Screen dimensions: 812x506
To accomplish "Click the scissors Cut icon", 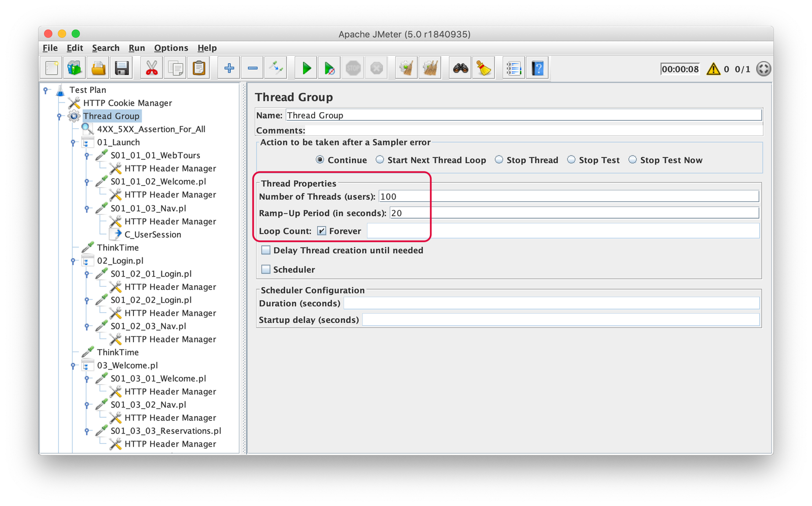I will [151, 68].
